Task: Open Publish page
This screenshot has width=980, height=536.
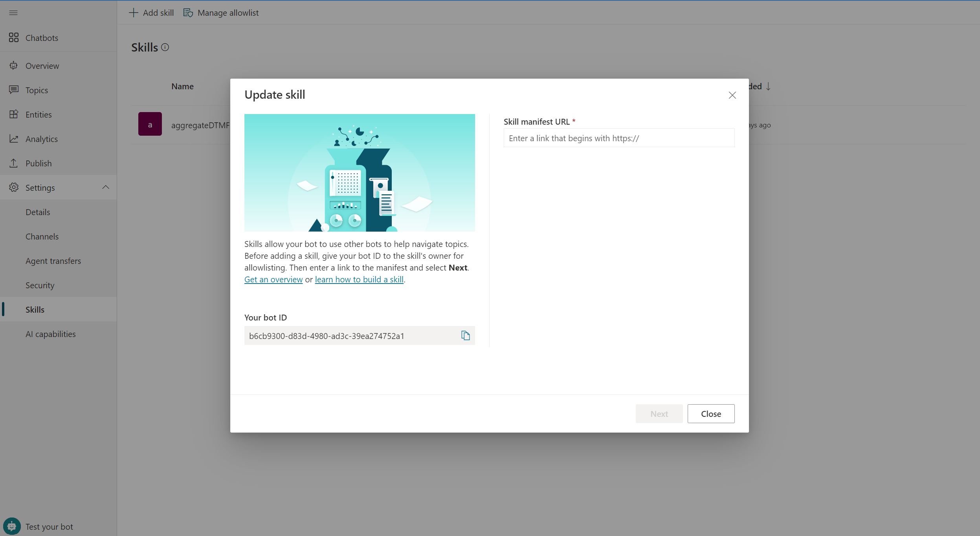Action: 58,163
